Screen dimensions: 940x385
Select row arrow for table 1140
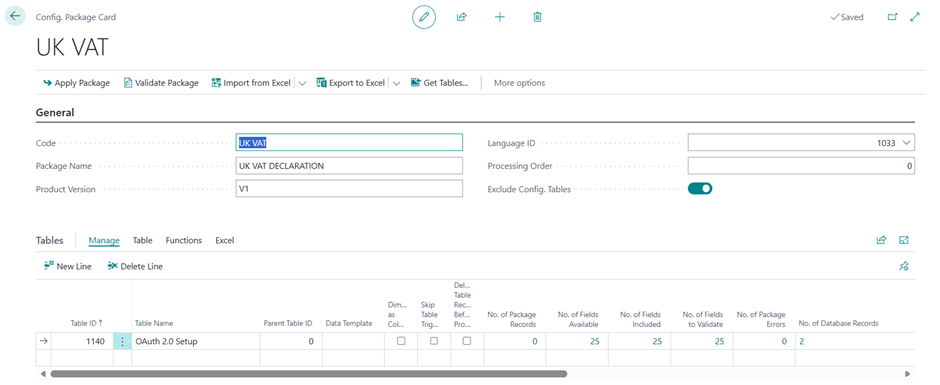43,341
